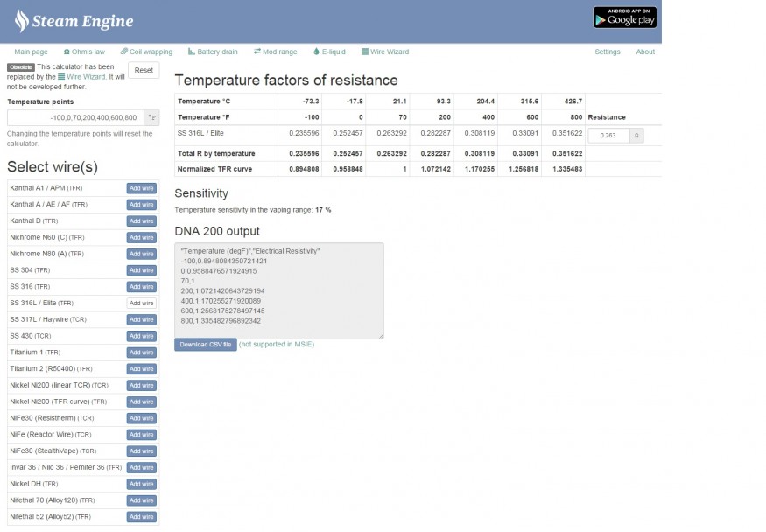Click the 'not supported in MSIE' link
The image size is (766, 532).
277,345
